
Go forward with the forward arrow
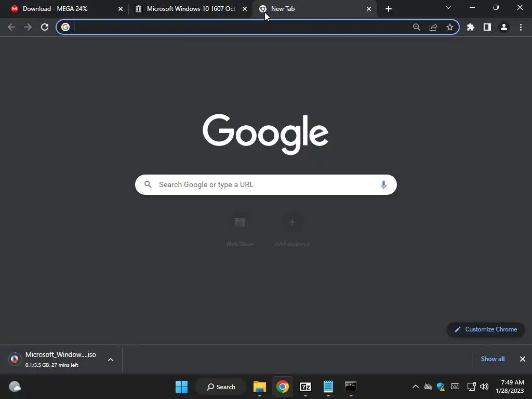pyautogui.click(x=28, y=27)
